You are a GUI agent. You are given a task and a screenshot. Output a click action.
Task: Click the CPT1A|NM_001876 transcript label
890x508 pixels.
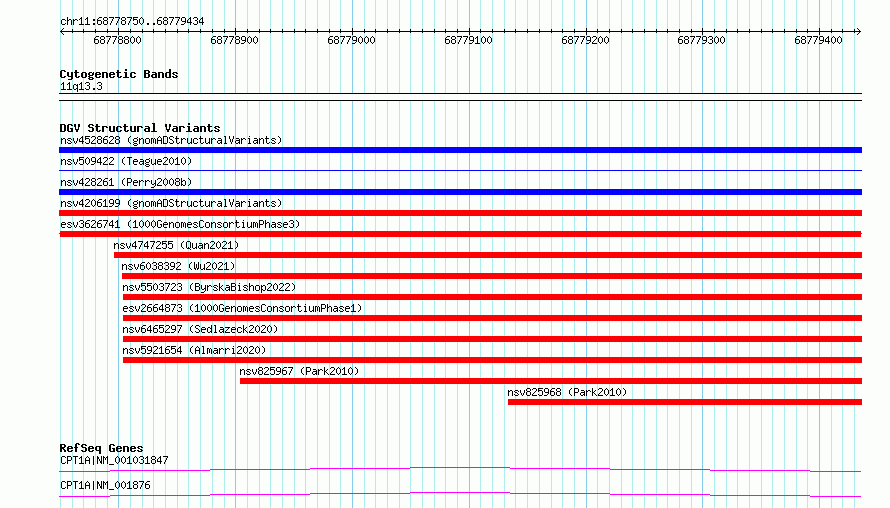point(105,485)
